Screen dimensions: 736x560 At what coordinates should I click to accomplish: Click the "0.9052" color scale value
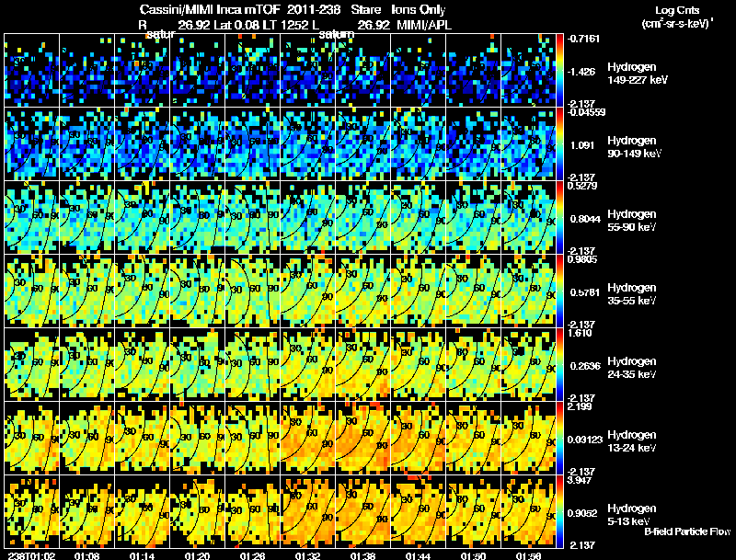click(x=582, y=514)
